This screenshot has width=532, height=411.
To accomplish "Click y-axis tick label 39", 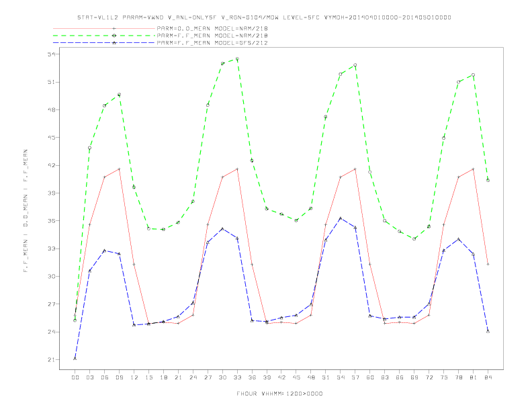I will coord(52,193).
